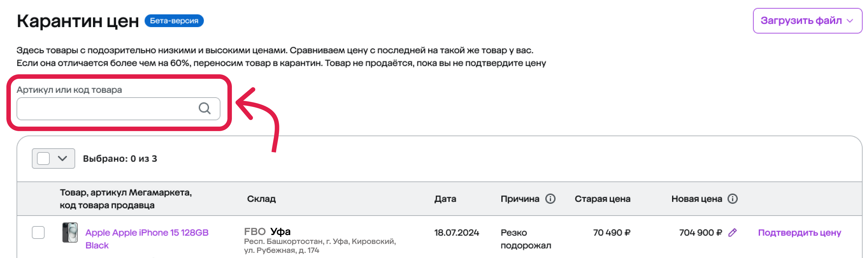This screenshot has height=258, width=868.
Task: Click the Причина column header
Action: (x=520, y=199)
